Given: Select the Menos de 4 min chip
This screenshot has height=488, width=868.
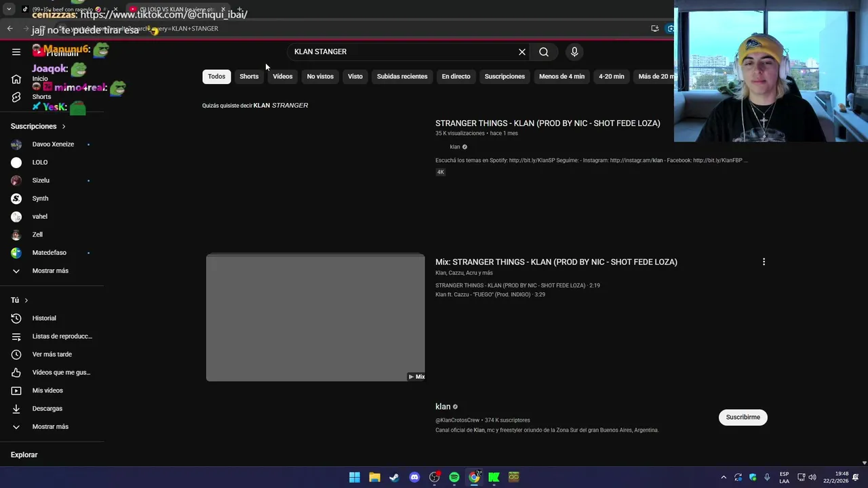Looking at the screenshot, I should coord(561,77).
